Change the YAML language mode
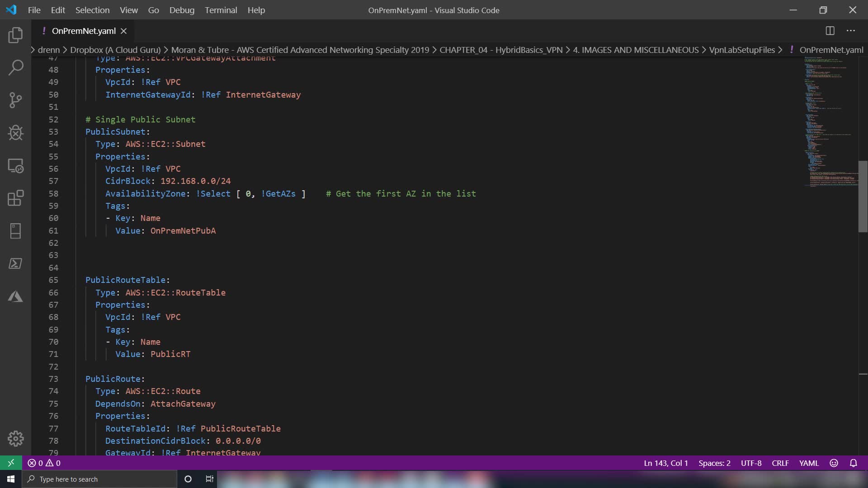The height and width of the screenshot is (488, 868). pyautogui.click(x=809, y=463)
